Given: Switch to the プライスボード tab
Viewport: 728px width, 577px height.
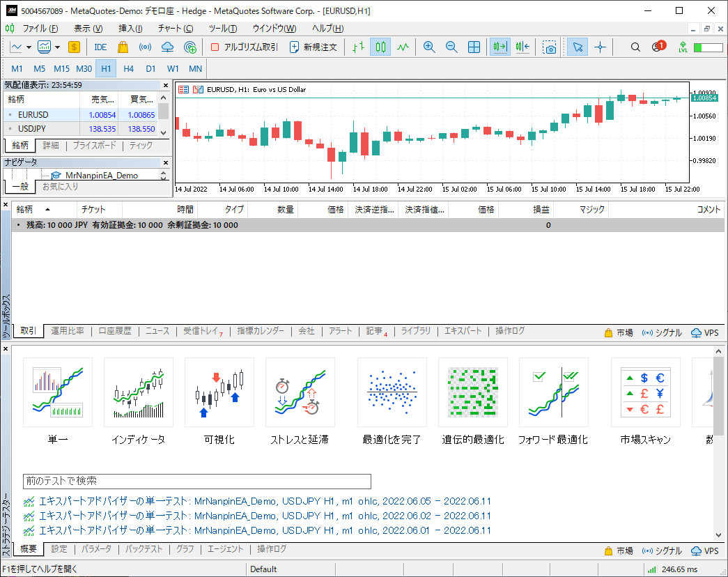Looking at the screenshot, I should [x=94, y=146].
